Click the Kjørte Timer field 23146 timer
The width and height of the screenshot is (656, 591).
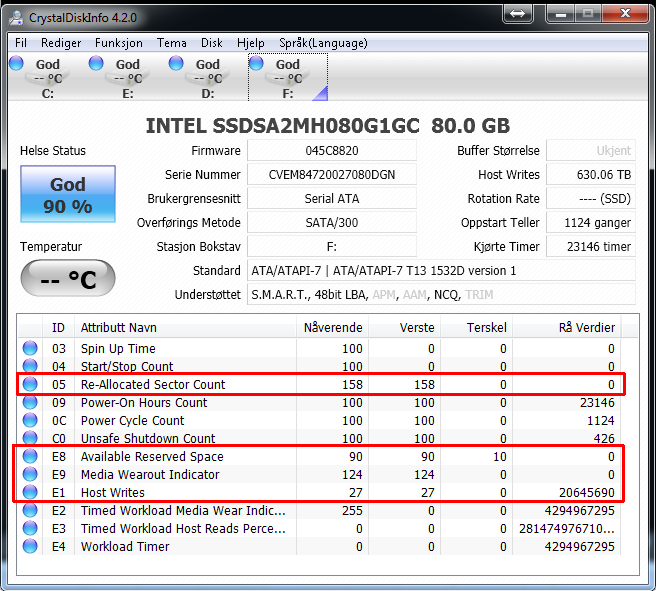(x=591, y=246)
